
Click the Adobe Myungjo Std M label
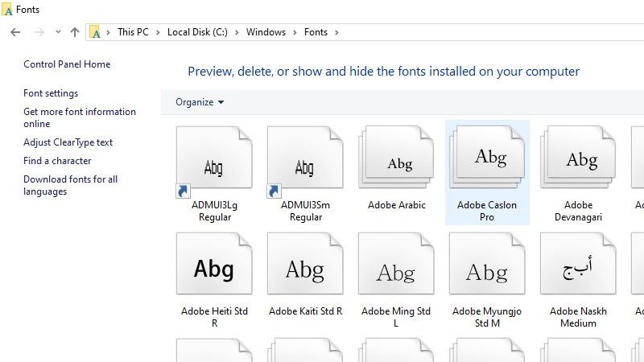pyautogui.click(x=487, y=317)
